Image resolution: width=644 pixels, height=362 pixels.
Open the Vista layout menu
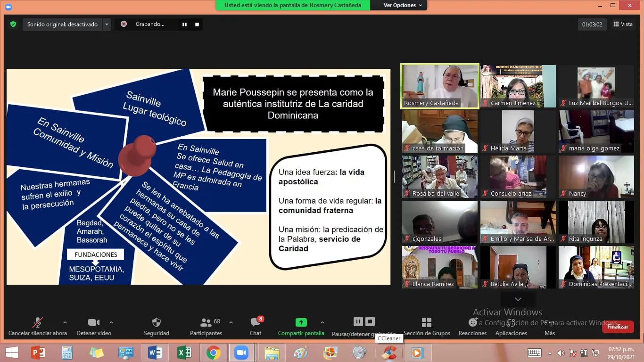pyautogui.click(x=623, y=25)
